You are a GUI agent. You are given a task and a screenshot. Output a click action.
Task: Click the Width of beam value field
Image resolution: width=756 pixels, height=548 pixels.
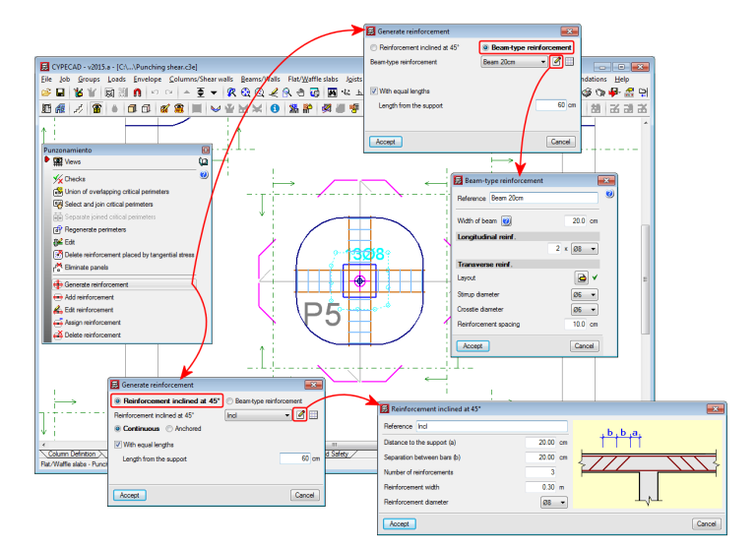(x=576, y=220)
